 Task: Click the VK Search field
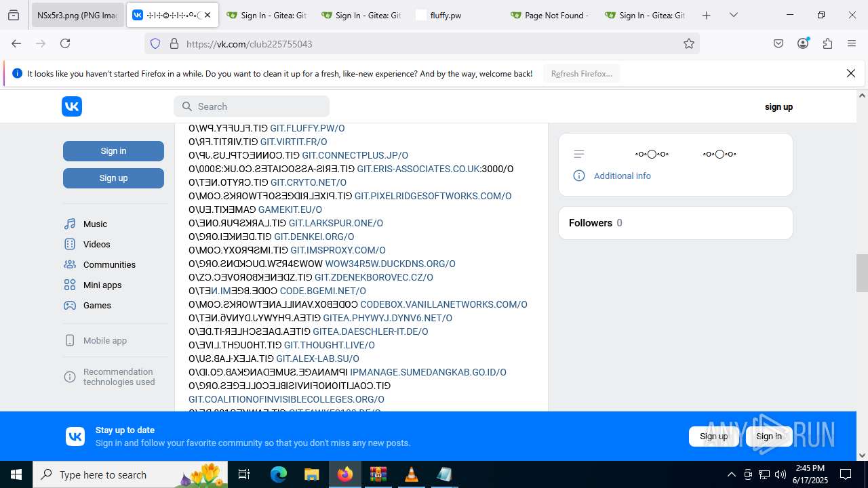point(252,106)
